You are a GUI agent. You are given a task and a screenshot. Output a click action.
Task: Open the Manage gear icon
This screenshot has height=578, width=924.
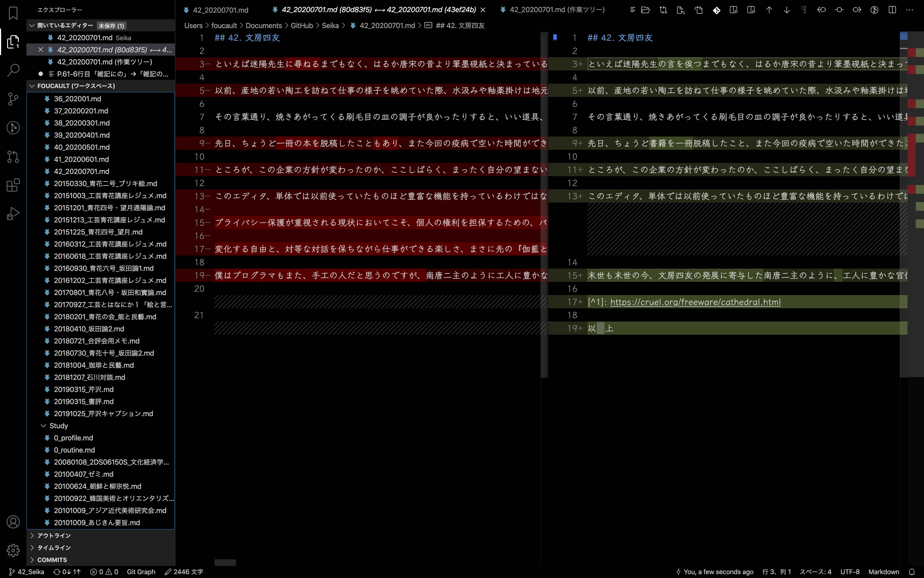[13, 550]
